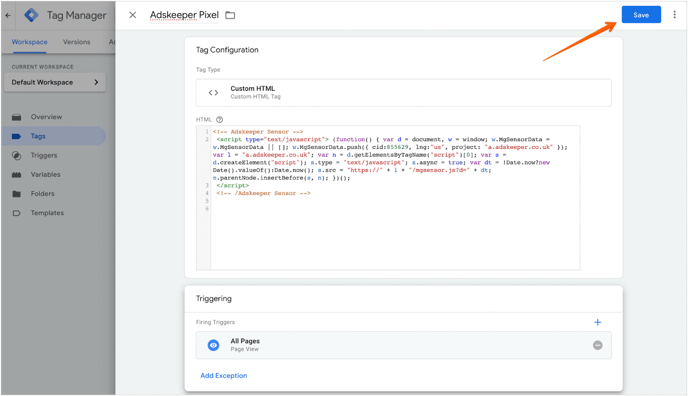Screen dimensions: 688x396
Task: Open Triggers in the sidebar
Action: pyautogui.click(x=44, y=155)
